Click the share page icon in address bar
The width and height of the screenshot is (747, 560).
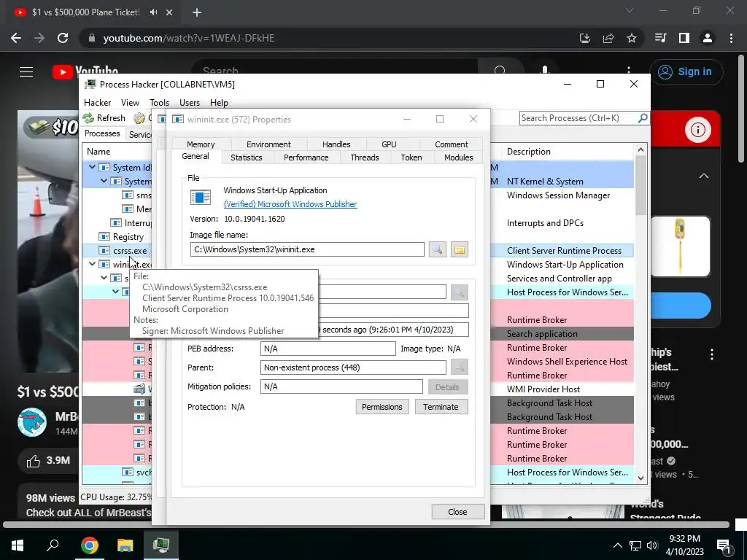pos(608,38)
